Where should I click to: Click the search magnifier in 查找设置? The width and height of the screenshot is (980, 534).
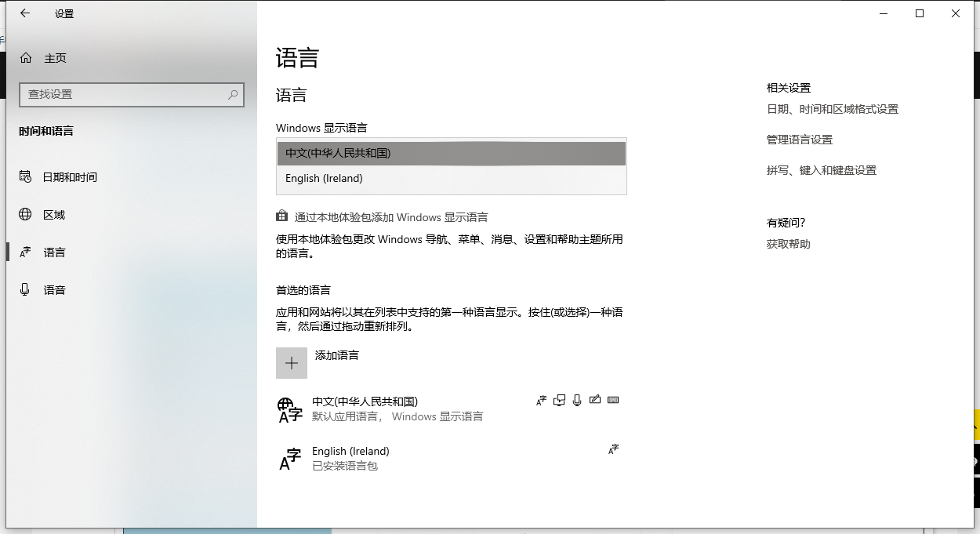(233, 94)
